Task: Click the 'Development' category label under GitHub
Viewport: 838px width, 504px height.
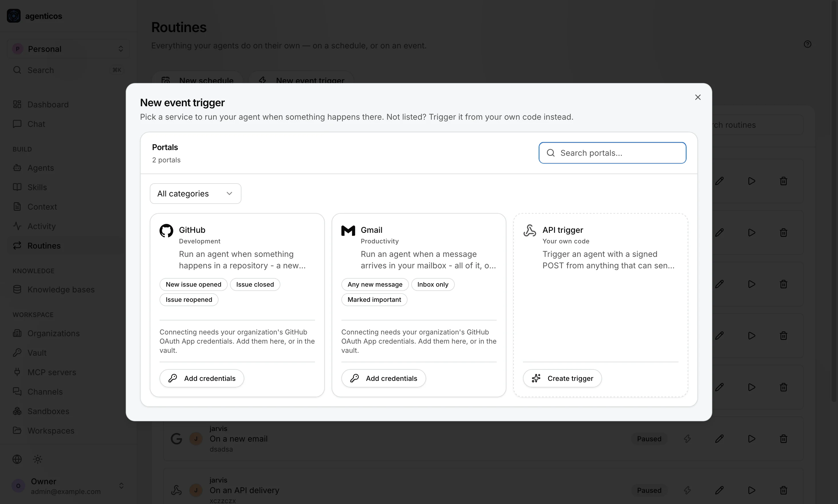Action: coord(200,241)
